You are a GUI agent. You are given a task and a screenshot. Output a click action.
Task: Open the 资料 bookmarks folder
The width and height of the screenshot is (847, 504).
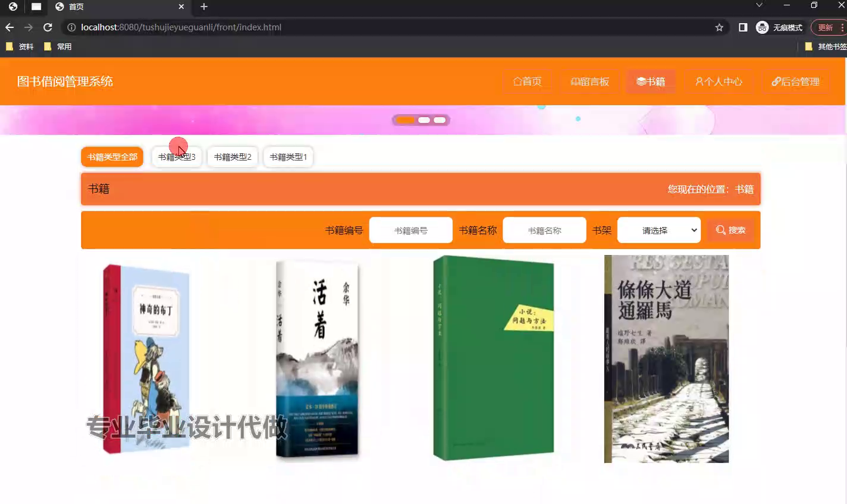pos(20,46)
